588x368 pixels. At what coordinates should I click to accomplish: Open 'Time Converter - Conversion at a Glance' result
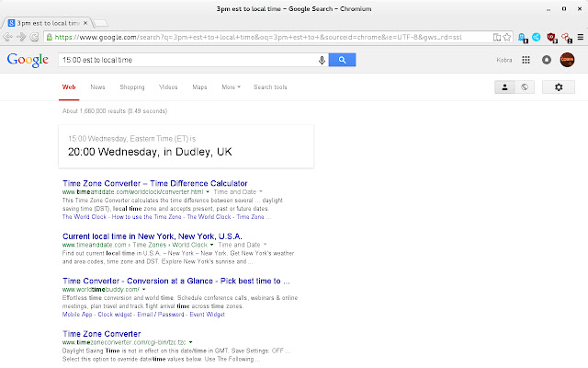click(176, 281)
